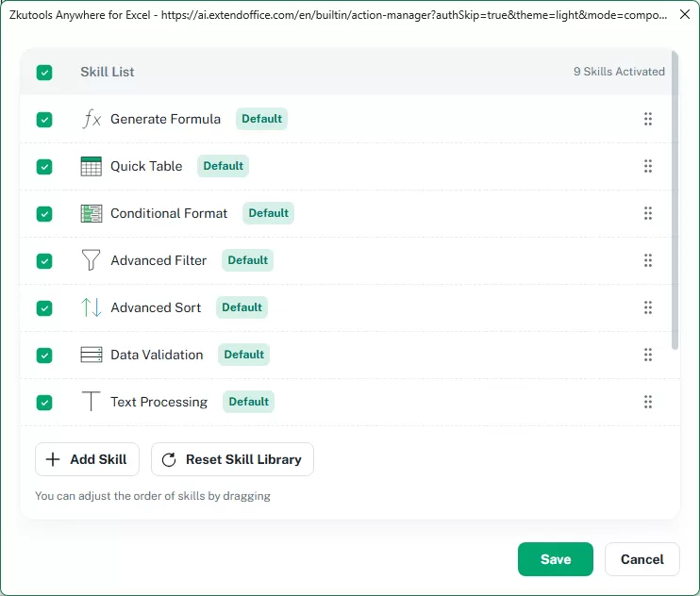This screenshot has height=596, width=700.
Task: Click the drag handle for Data Validation
Action: click(x=648, y=355)
